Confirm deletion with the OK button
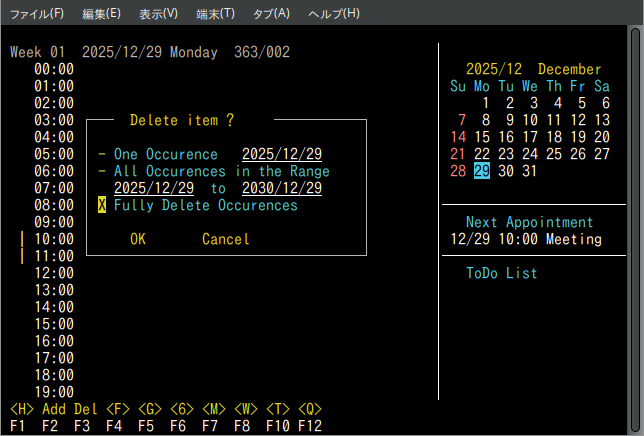Screen dimensions: 644x436 (138, 239)
